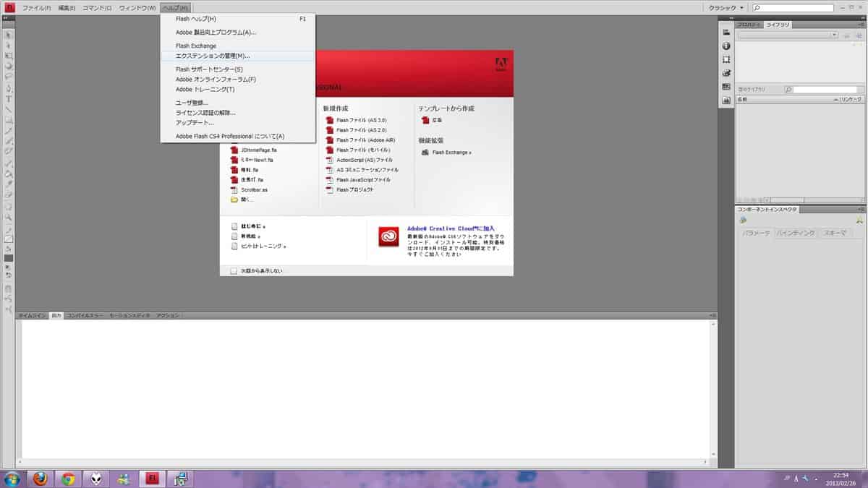
Task: Open the Library panel options menu
Action: (x=861, y=25)
